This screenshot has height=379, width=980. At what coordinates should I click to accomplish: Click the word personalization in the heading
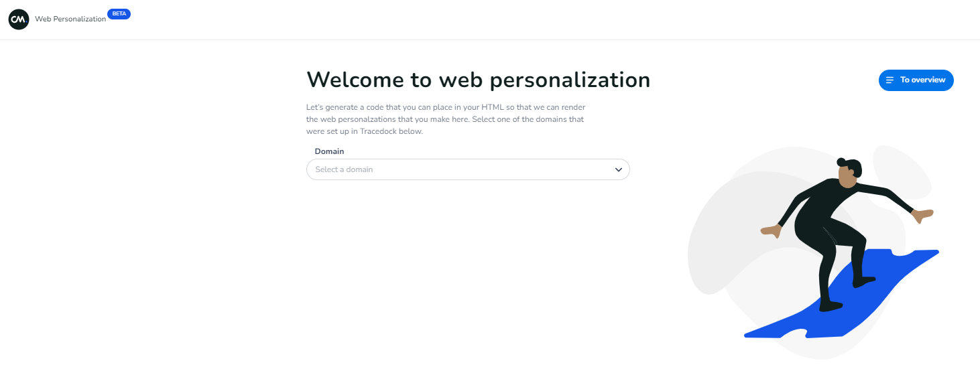[570, 80]
